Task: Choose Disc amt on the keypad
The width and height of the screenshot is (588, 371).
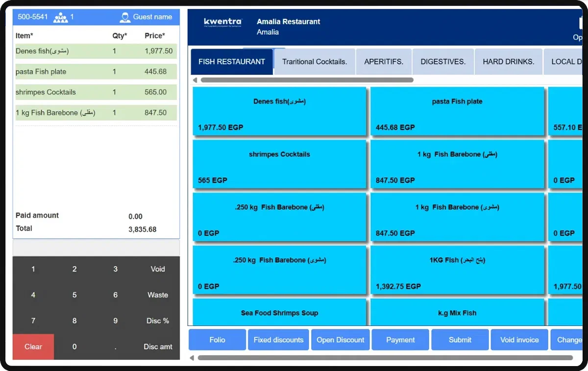Action: pyautogui.click(x=158, y=346)
